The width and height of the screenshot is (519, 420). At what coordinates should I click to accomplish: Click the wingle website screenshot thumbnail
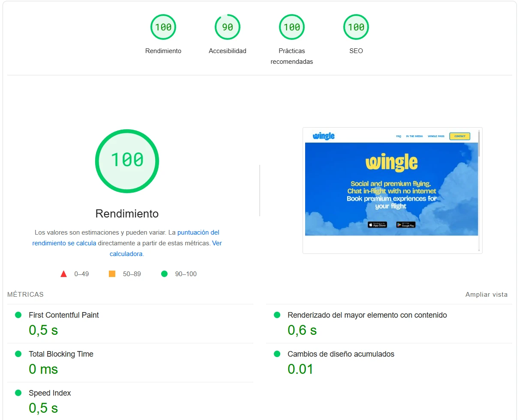pyautogui.click(x=391, y=189)
